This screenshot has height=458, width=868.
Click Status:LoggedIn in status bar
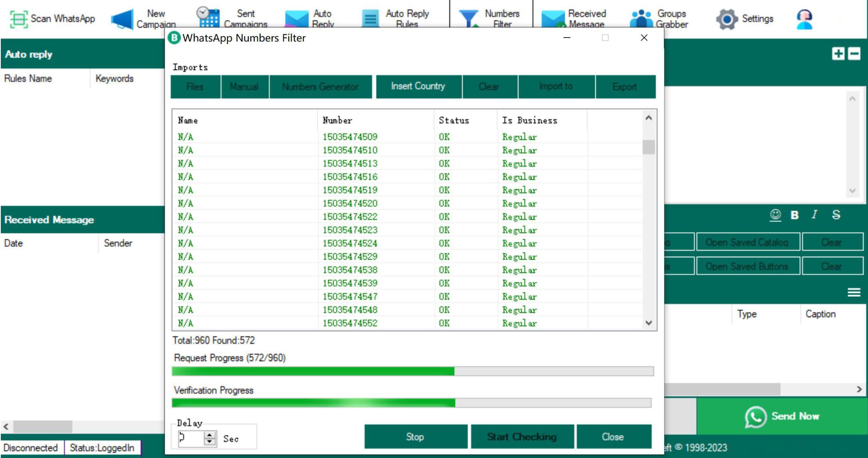pyautogui.click(x=102, y=448)
